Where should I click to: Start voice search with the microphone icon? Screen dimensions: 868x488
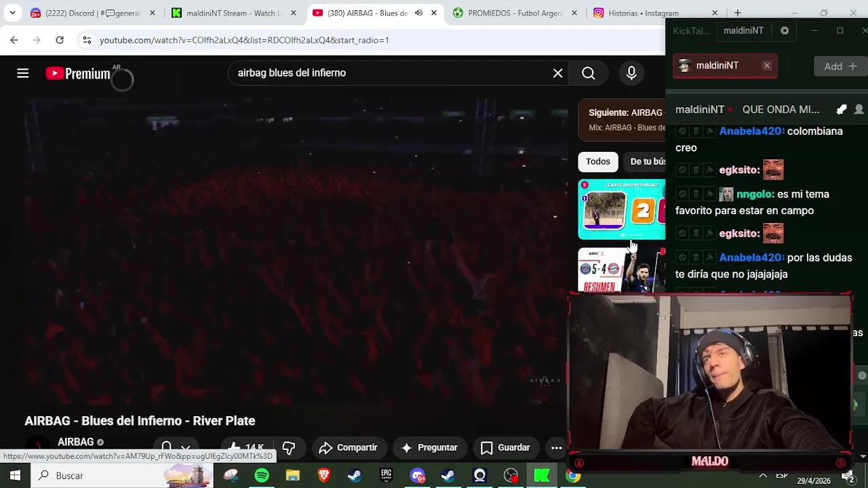[631, 73]
